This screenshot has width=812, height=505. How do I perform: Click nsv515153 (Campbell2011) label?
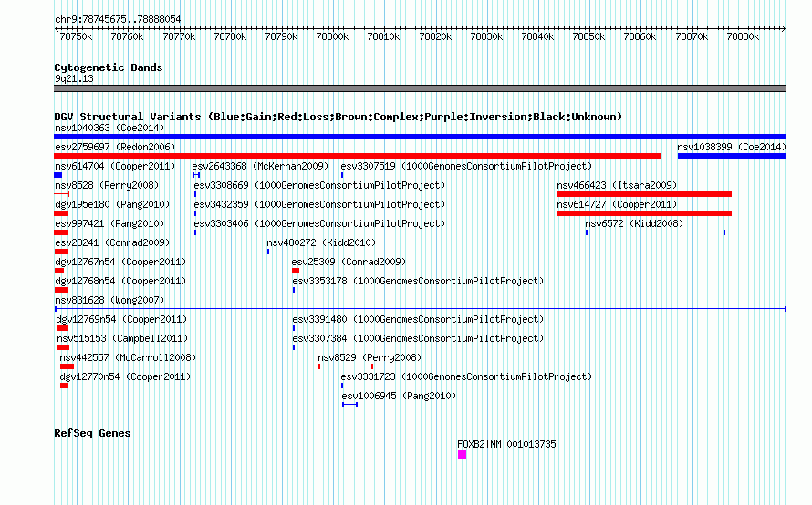(122, 338)
